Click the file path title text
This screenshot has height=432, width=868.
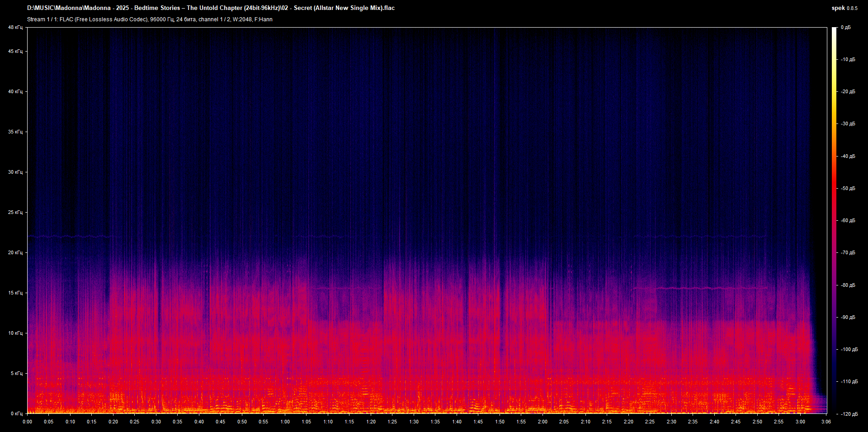pos(211,8)
